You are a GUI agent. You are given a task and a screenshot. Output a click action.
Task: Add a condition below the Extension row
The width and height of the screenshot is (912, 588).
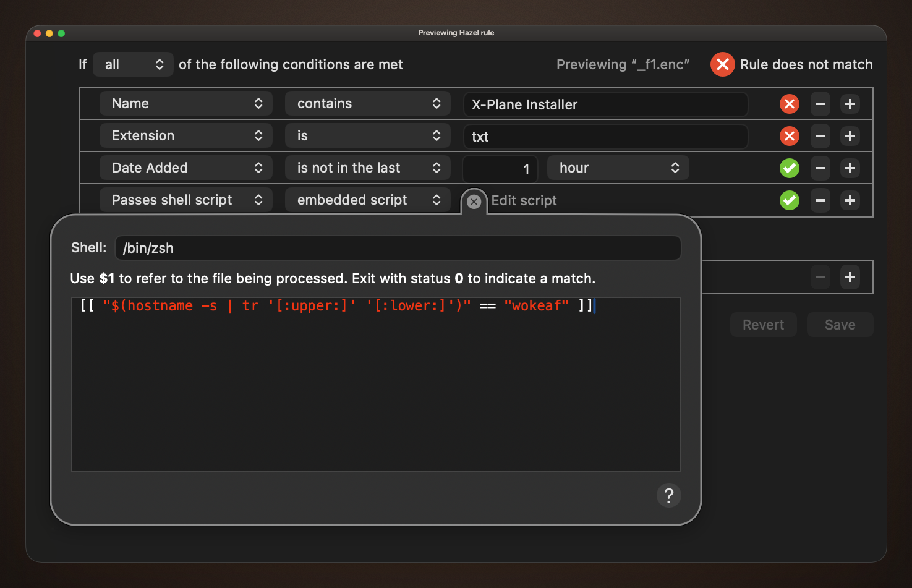pos(850,136)
